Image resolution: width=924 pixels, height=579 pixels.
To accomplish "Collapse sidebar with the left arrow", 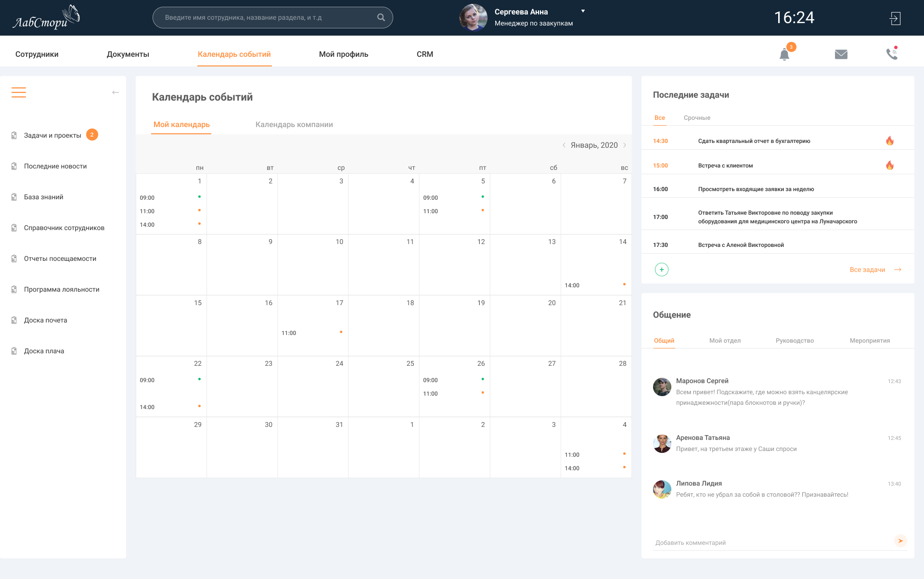I will click(x=115, y=92).
